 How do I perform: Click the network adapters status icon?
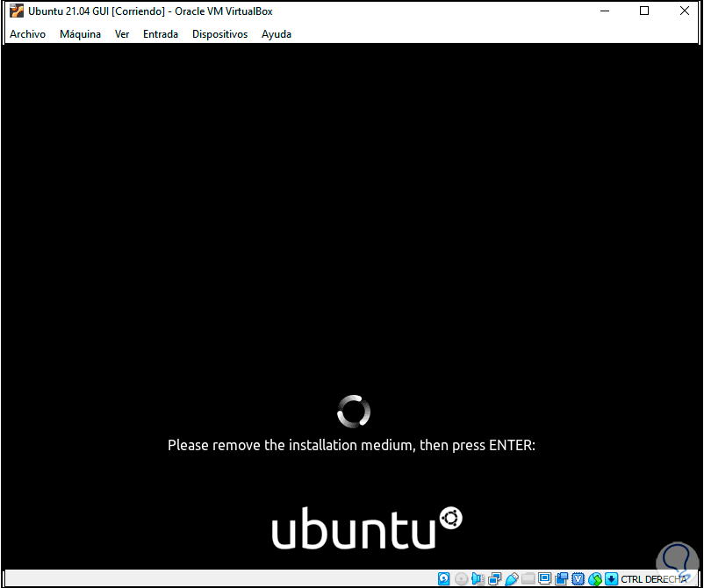pos(494,578)
